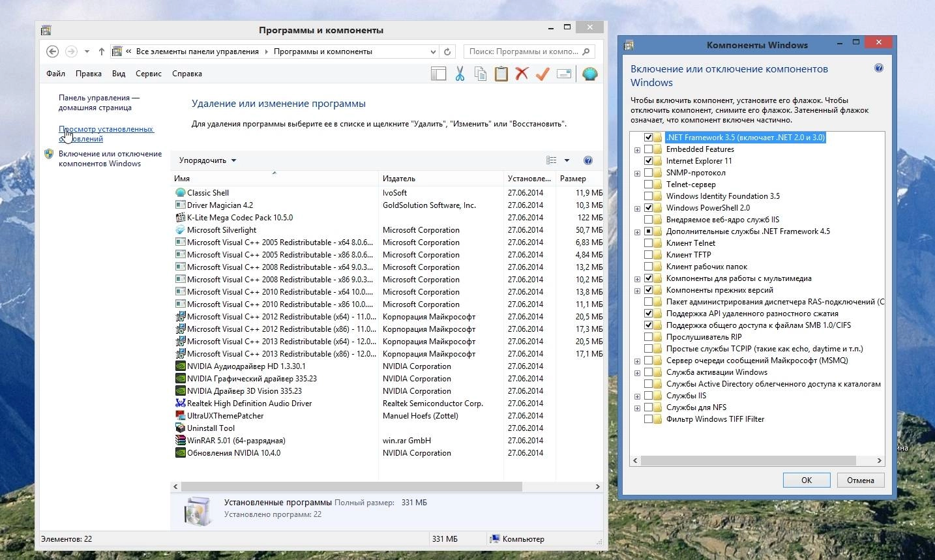Viewport: 935px width, 560px height.
Task: Uncheck Поддержка общего доступа SMB 1.0/CIFS
Action: [x=648, y=325]
